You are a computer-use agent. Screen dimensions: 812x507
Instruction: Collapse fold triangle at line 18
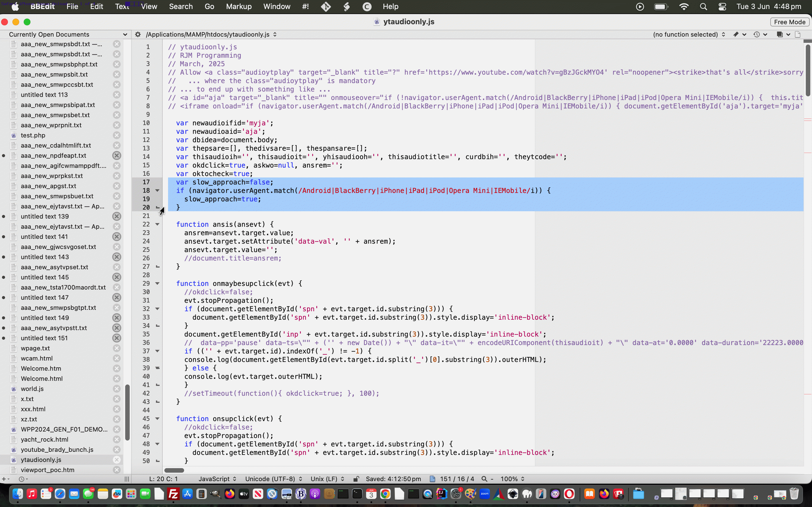pos(157,190)
